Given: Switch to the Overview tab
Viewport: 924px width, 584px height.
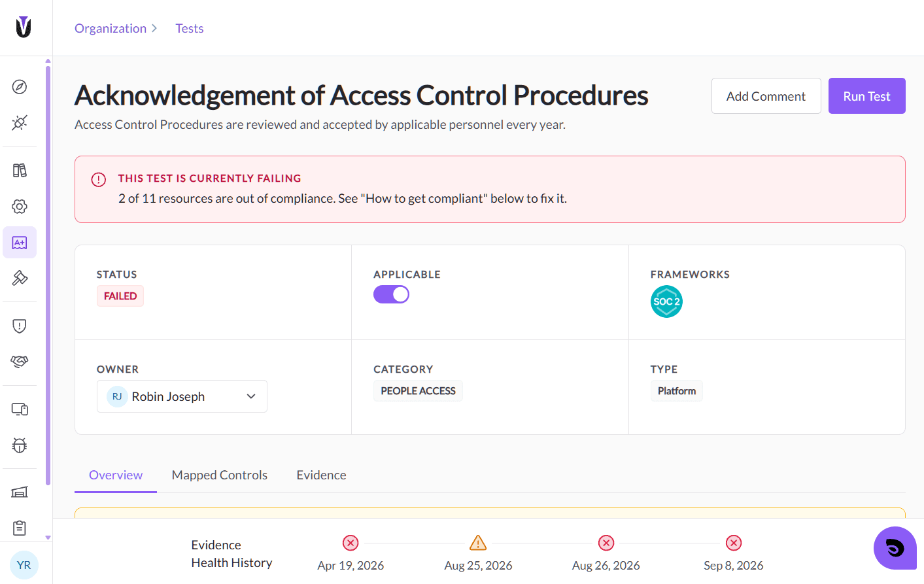Looking at the screenshot, I should [116, 475].
